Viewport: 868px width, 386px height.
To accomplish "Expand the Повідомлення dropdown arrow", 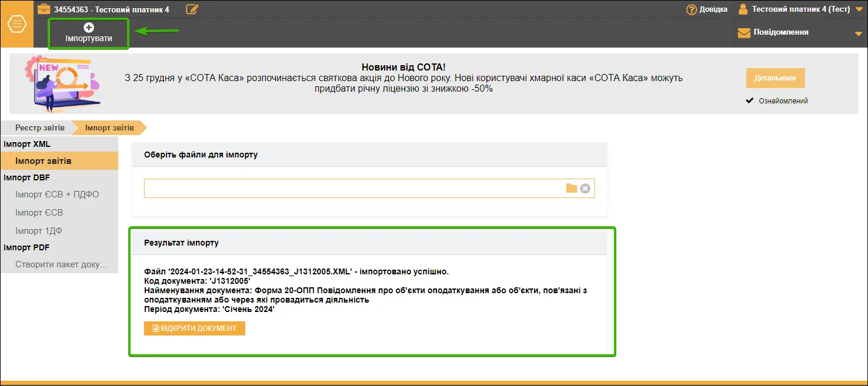I will (x=858, y=34).
